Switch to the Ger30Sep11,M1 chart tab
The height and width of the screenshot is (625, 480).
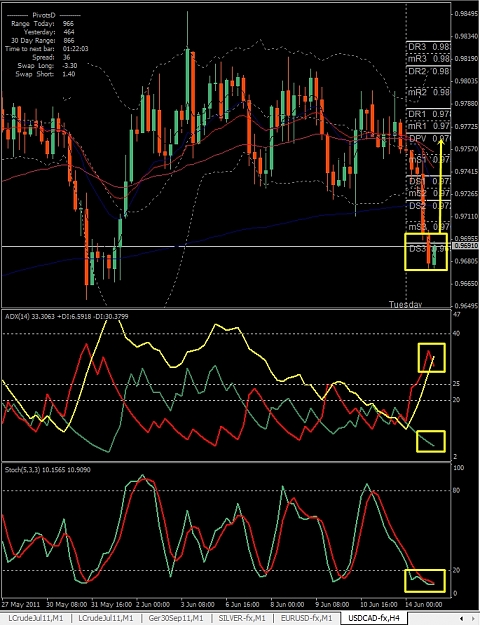(x=175, y=618)
